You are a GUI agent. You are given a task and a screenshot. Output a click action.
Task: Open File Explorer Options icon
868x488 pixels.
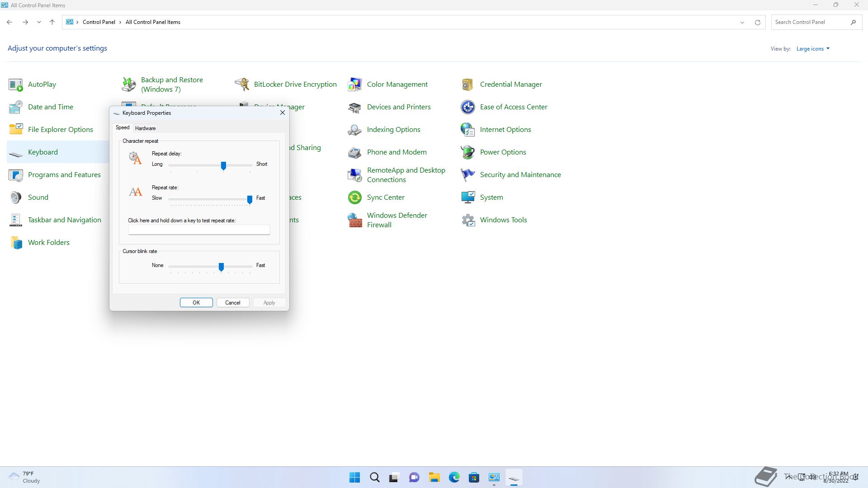coord(16,130)
